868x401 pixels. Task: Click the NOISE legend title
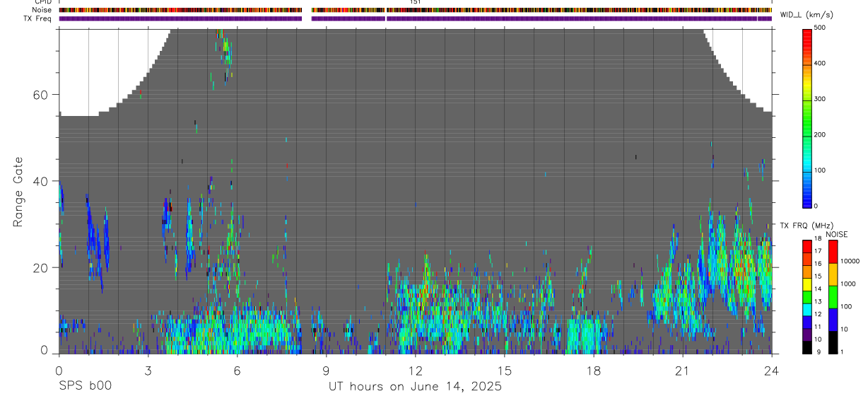(837, 234)
